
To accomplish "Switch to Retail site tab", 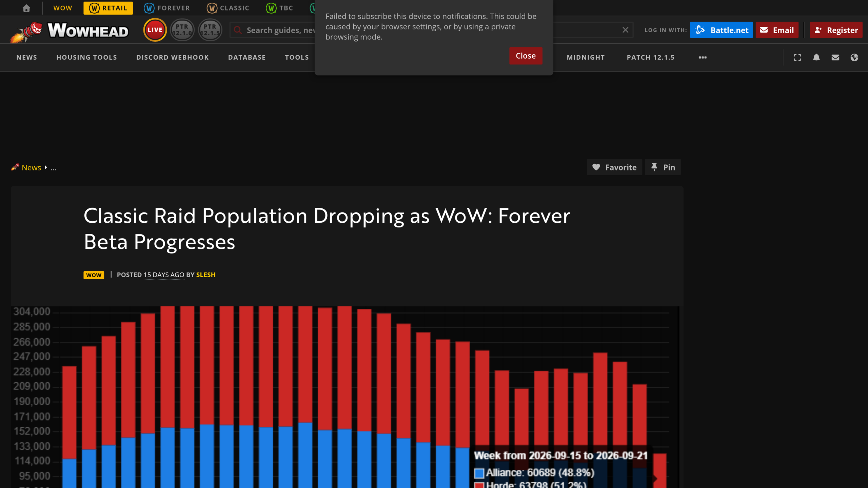I will (x=108, y=8).
